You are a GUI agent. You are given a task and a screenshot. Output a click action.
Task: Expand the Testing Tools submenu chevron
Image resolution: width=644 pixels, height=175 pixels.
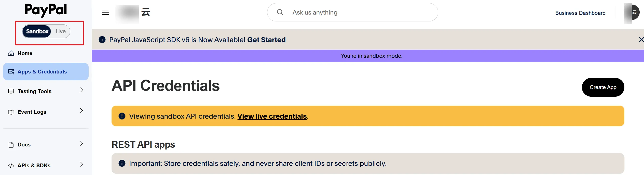[x=81, y=90]
